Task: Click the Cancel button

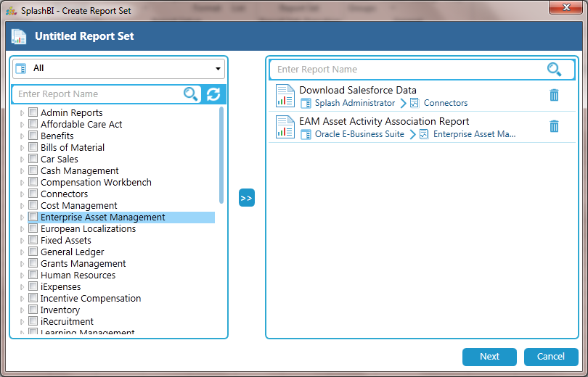Action: coord(550,357)
